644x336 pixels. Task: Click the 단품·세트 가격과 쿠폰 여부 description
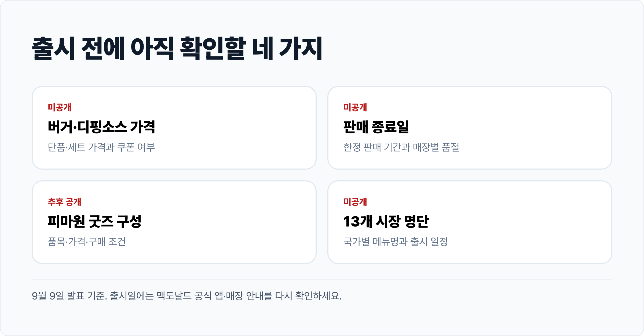(x=101, y=147)
